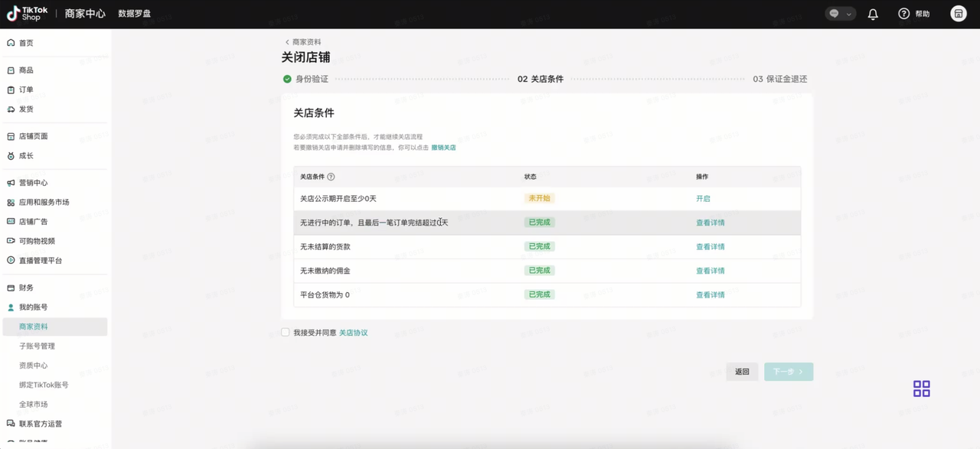Image resolution: width=980 pixels, height=449 pixels.
Task: Click the home icon for 首页
Action: click(x=11, y=43)
